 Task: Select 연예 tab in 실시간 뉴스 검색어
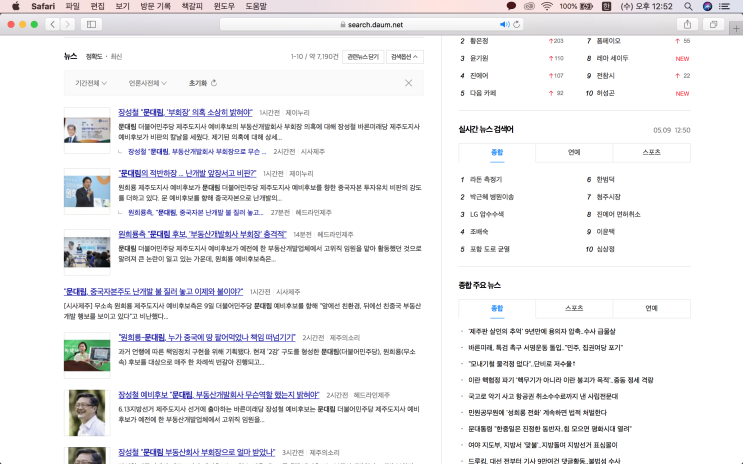[x=574, y=153]
